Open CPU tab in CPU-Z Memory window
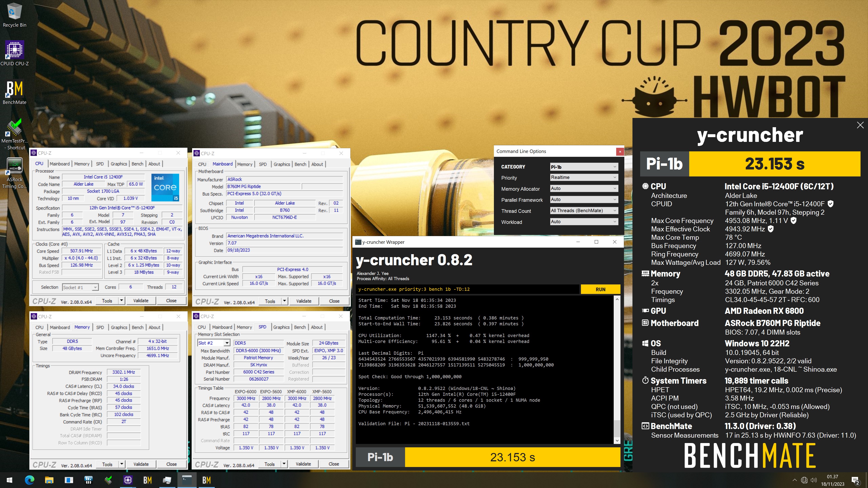This screenshot has width=868, height=488. 39,327
